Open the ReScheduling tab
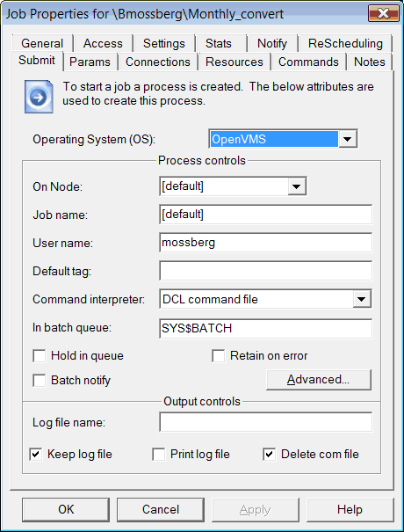The image size is (404, 532). (x=345, y=43)
